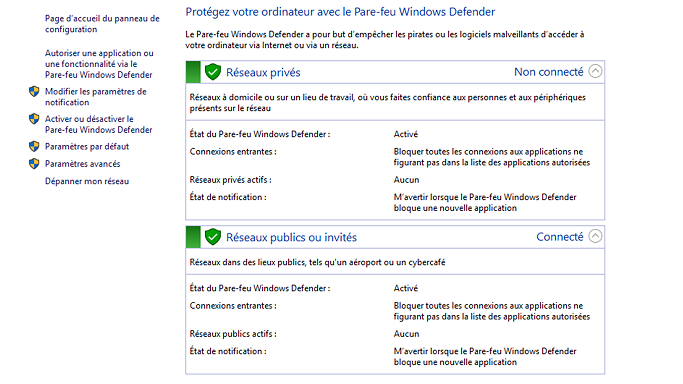Click Activé value in Réseaux publics section
Viewport: 683px width, 384px height.
pyautogui.click(x=406, y=288)
